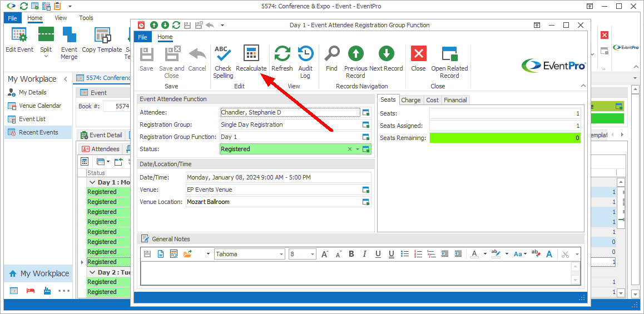Toggle Bold in notes toolbar
Viewport: 644px width, 314px height.
[351, 254]
